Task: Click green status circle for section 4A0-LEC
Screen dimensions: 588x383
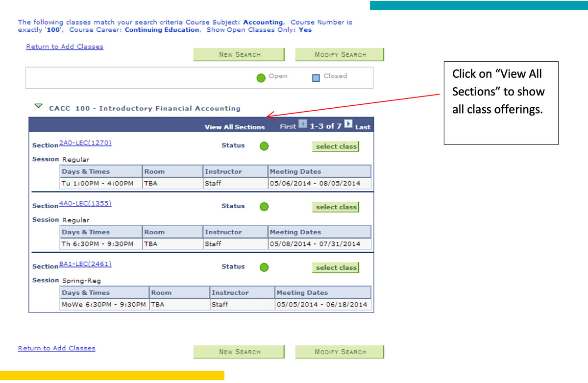Action: click(x=264, y=207)
